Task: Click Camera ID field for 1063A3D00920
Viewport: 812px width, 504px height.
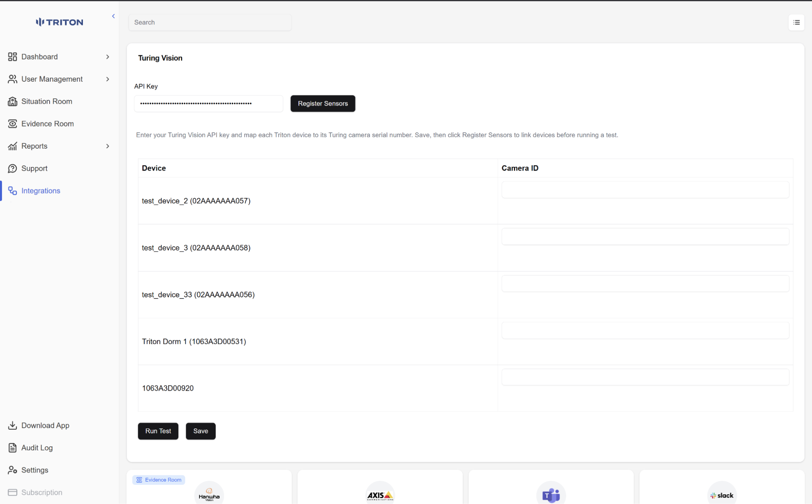Action: pos(645,377)
